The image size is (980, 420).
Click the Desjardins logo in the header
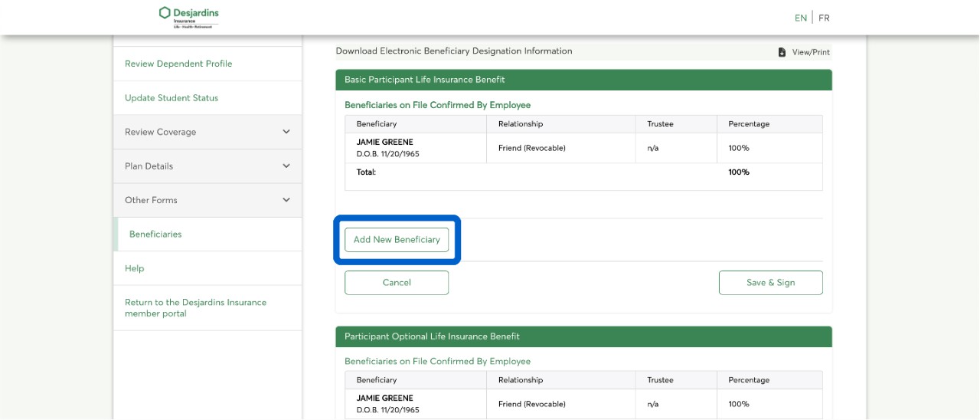click(x=188, y=17)
